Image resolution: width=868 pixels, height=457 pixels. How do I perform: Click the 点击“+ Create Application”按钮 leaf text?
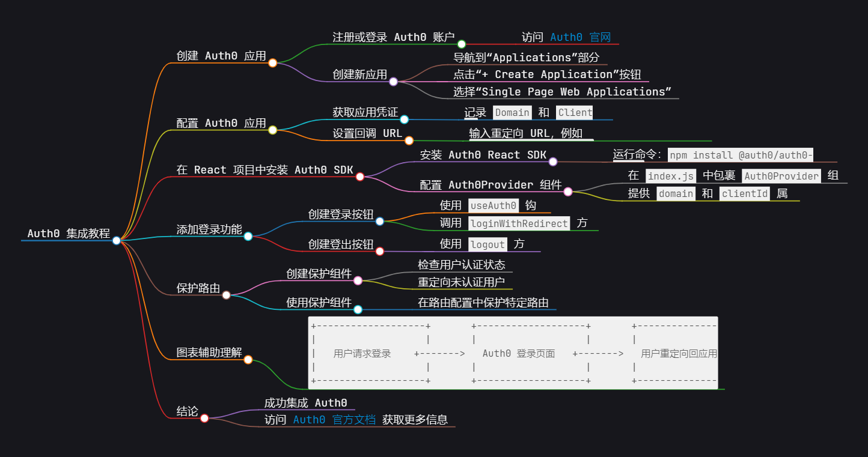pyautogui.click(x=547, y=74)
